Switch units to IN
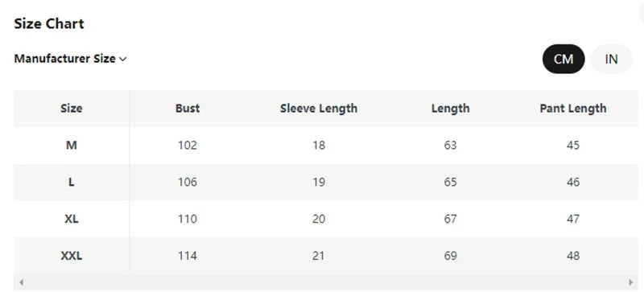This screenshot has height=292, width=644. click(611, 60)
